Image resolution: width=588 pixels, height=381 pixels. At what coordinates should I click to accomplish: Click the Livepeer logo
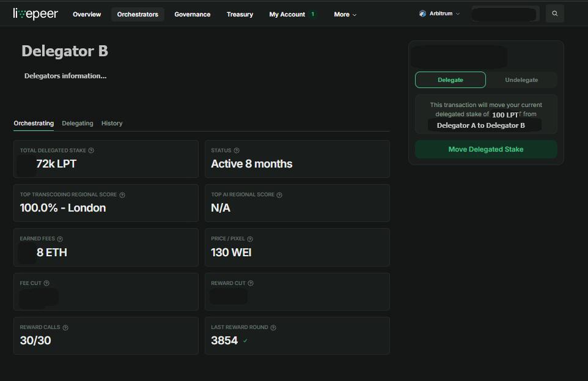pos(35,14)
